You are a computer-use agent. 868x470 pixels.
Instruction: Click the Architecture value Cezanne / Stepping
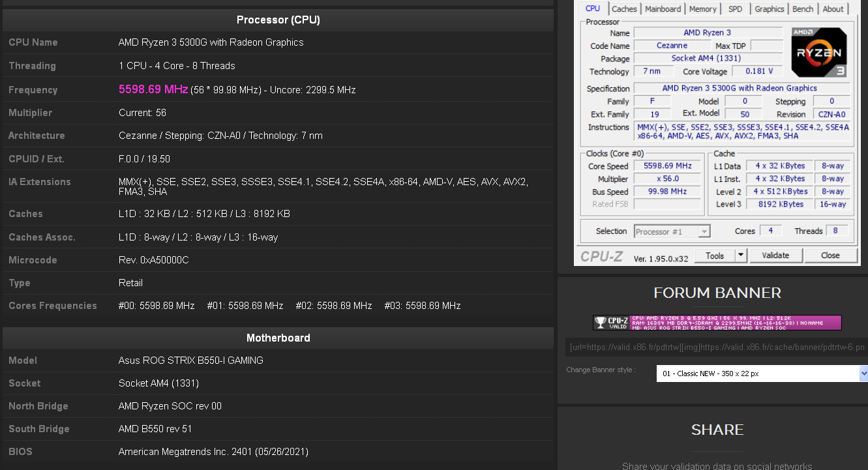pyautogui.click(x=220, y=136)
